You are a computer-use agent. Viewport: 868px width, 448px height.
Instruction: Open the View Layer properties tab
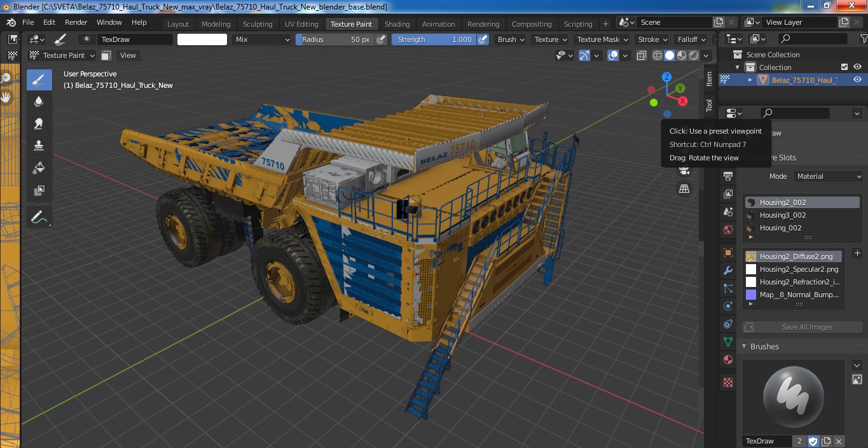[728, 194]
